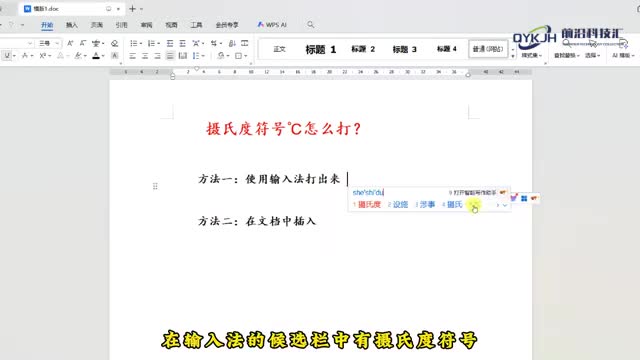Click the show paragraph marks icon
Image resolution: width=640 pixels, height=360 pixels.
point(213,43)
